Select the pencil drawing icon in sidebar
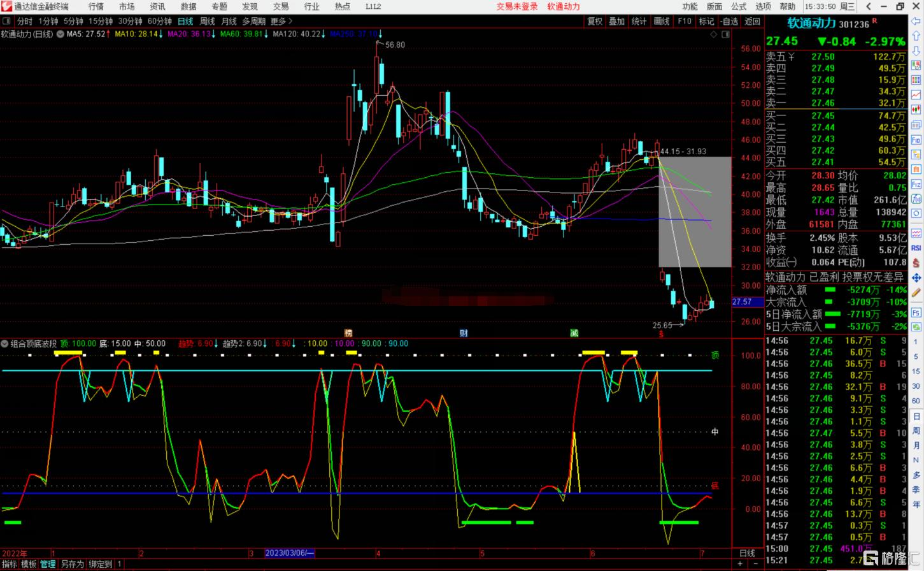924x571 pixels. 916,293
